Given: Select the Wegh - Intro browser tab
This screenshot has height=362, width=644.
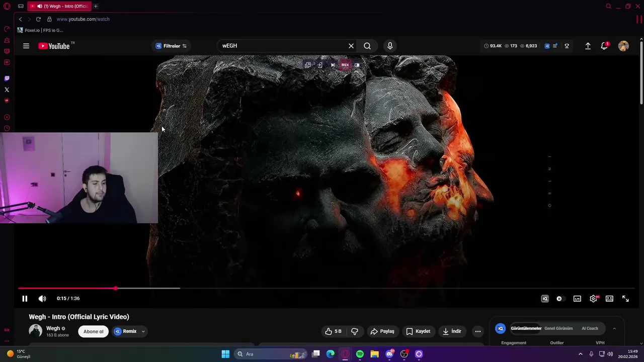Looking at the screenshot, I should point(60,6).
